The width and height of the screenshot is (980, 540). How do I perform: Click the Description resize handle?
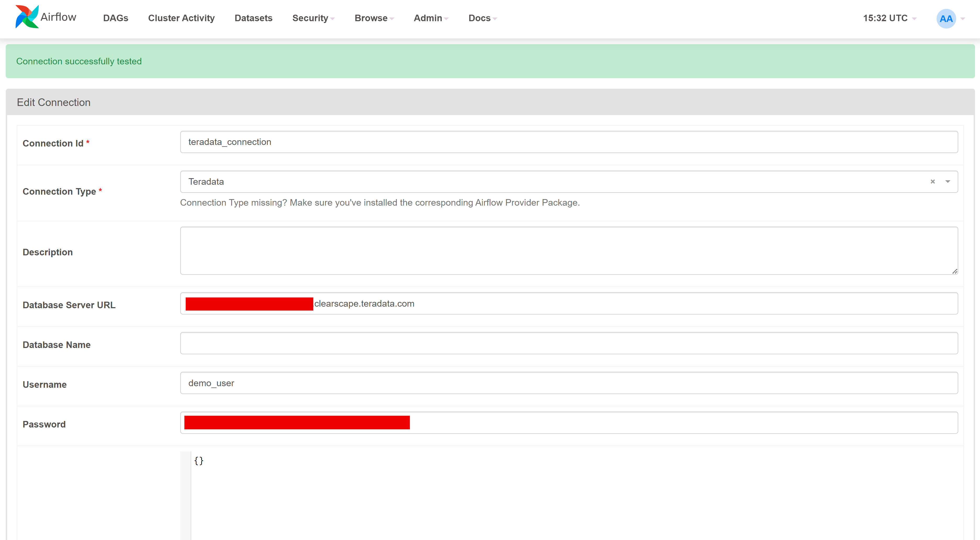955,271
